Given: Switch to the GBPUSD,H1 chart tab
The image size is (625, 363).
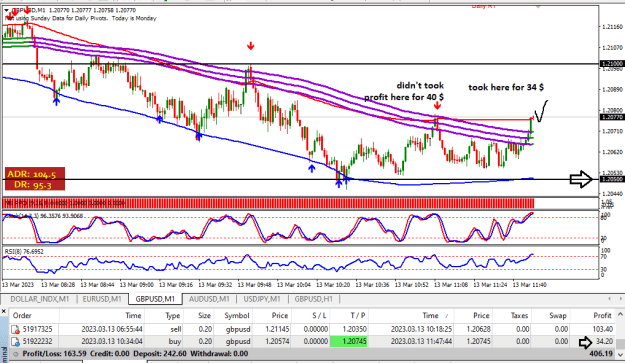Looking at the screenshot, I should click(x=314, y=299).
